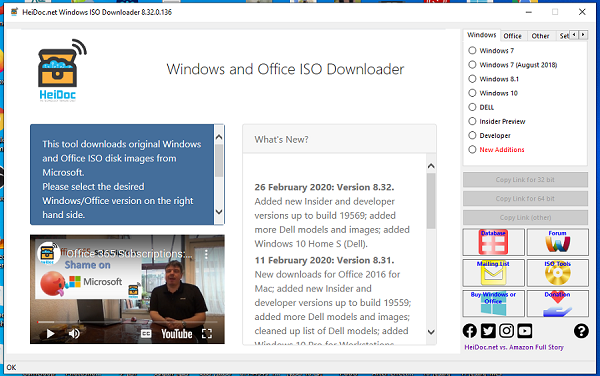Click up arrow of What's New scrollbar
600x376 pixels.
[431, 166]
